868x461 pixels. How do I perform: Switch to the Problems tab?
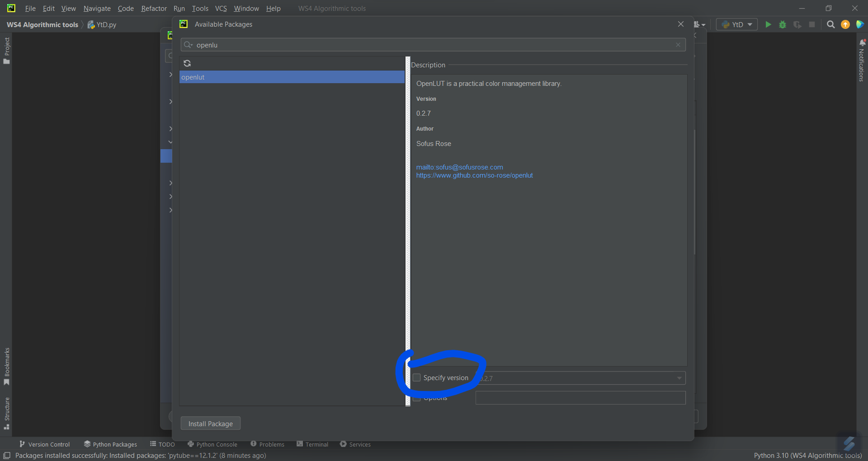267,444
